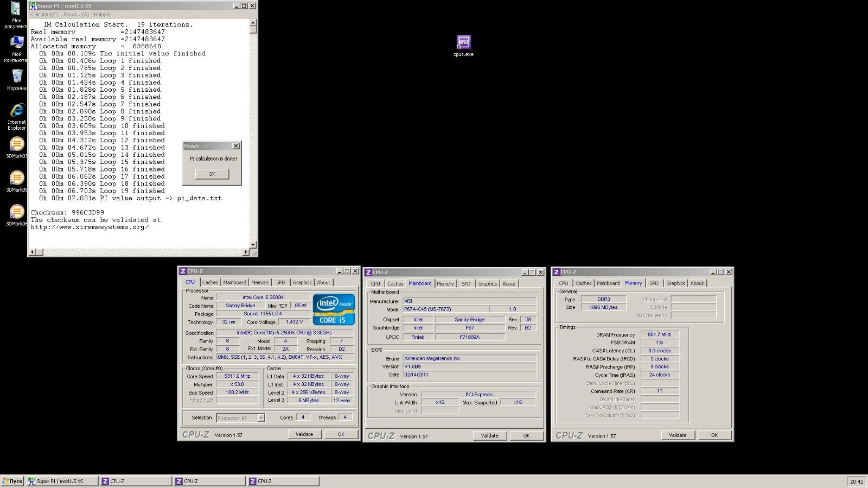This screenshot has width=868, height=488.
Task: Click the DRAM Frequency value 801.7 MHz
Action: [x=660, y=334]
